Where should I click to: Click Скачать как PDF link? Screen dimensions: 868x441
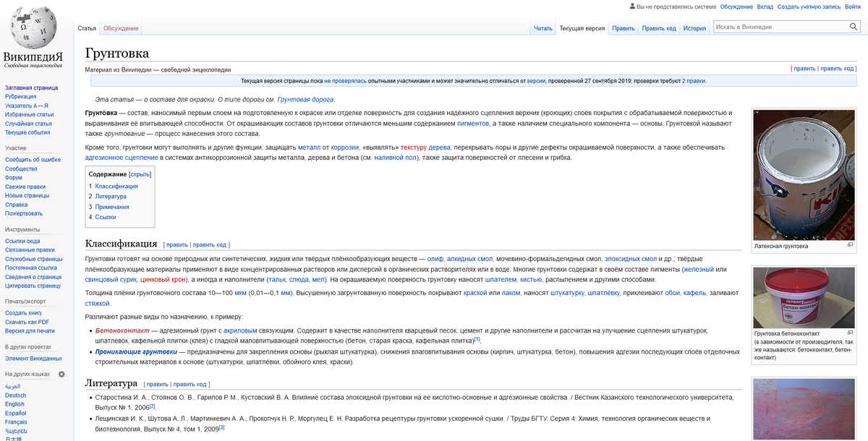coord(27,322)
